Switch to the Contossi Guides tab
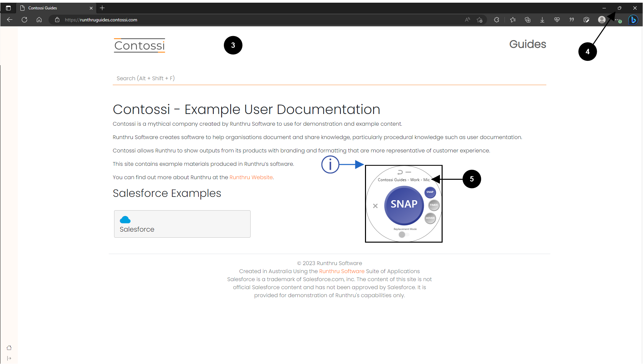The image size is (643, 364). point(54,8)
